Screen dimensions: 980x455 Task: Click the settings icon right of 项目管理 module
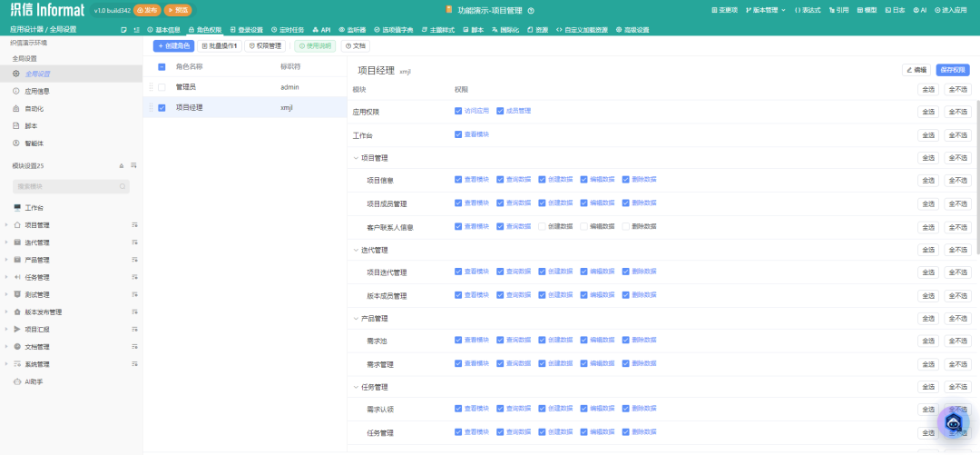pyautogui.click(x=133, y=225)
